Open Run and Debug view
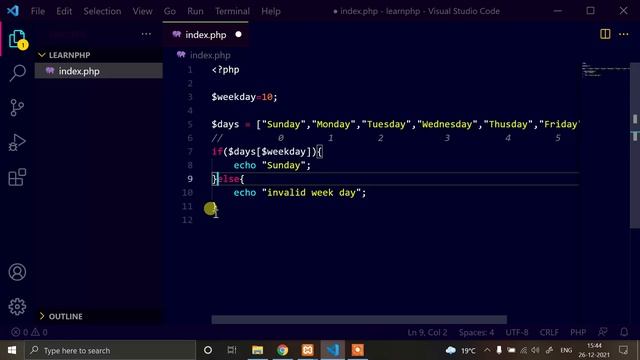This screenshot has width=640, height=360. click(x=17, y=142)
